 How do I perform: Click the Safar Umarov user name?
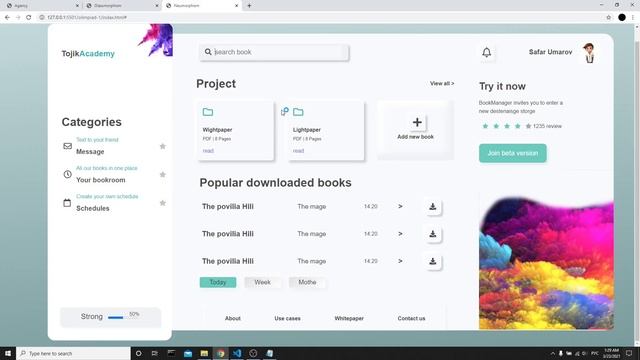[x=551, y=52]
